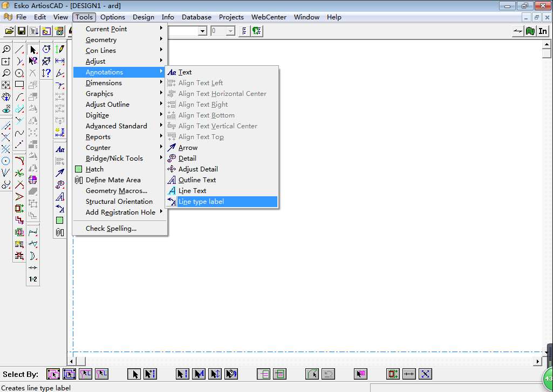553x392 pixels.
Task: Click the Save diskette icon
Action: tap(22, 31)
